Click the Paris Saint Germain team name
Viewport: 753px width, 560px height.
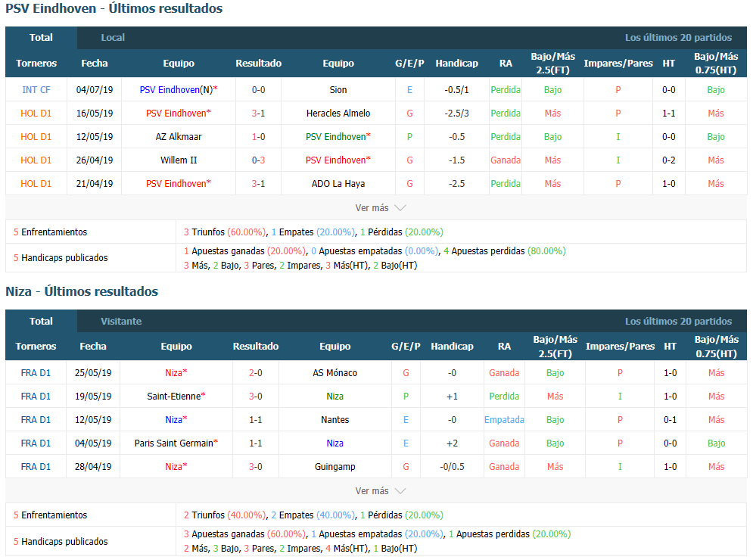tap(176, 443)
